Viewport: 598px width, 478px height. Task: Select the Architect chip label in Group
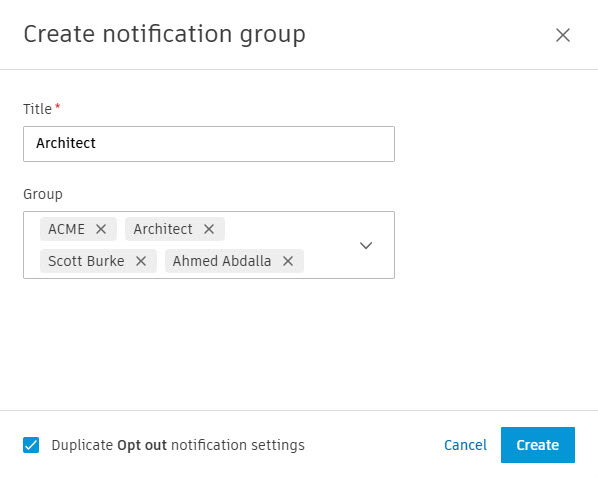pyautogui.click(x=163, y=229)
